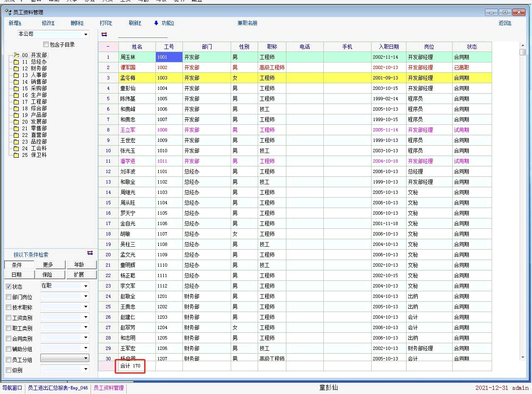The width and height of the screenshot is (532, 394).
Task: Expand the 在职 status dropdown
Action: tap(86, 286)
